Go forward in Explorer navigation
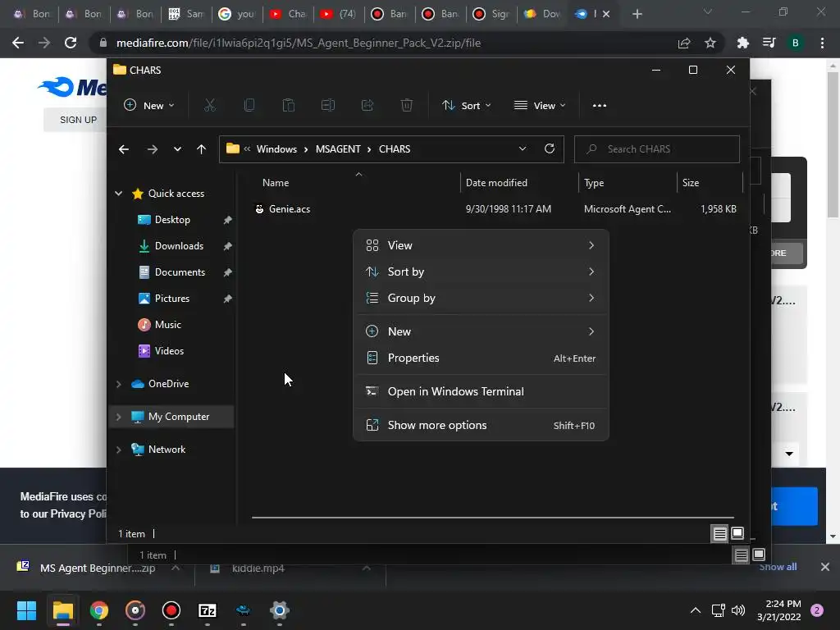 click(152, 149)
